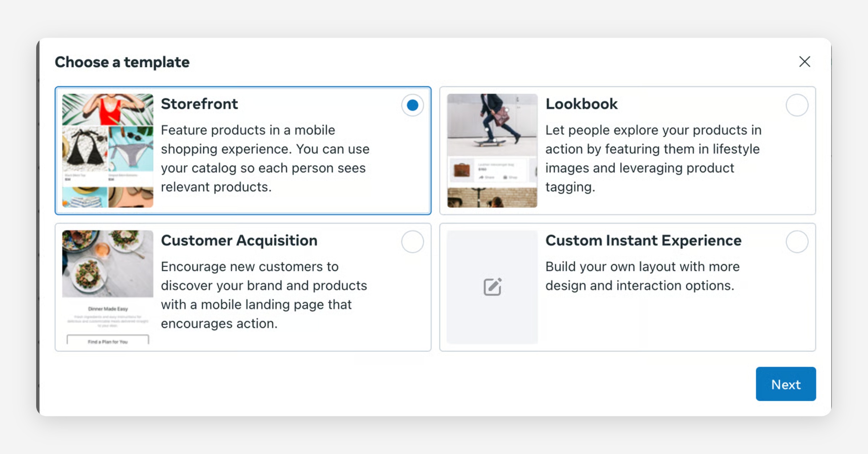Click the Customer Acquisition description paragraph

click(x=264, y=295)
